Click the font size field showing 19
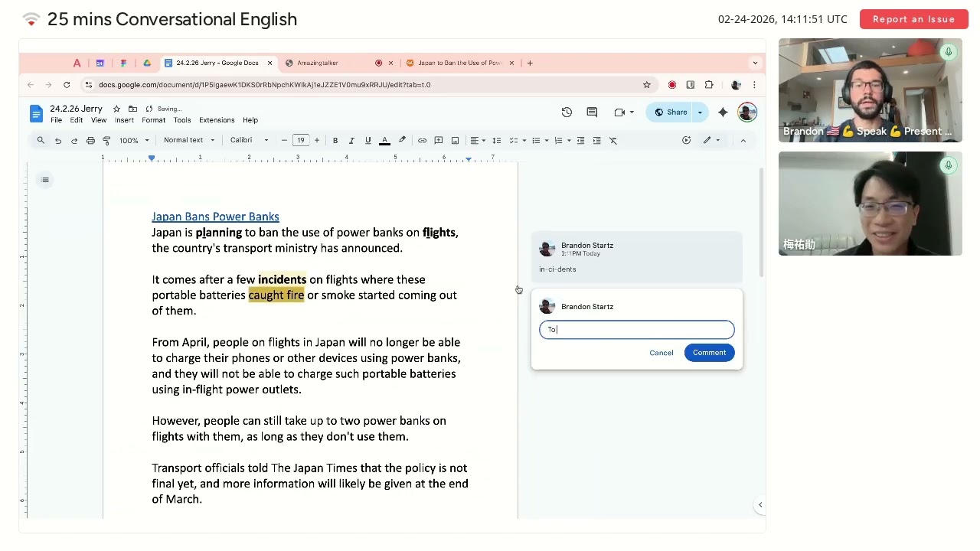This screenshot has height=551, width=980. [x=300, y=140]
